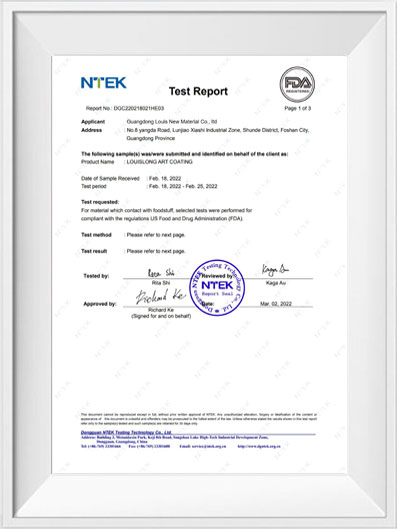
Task: Click the FDA Registered round badge
Action: pos(297,84)
